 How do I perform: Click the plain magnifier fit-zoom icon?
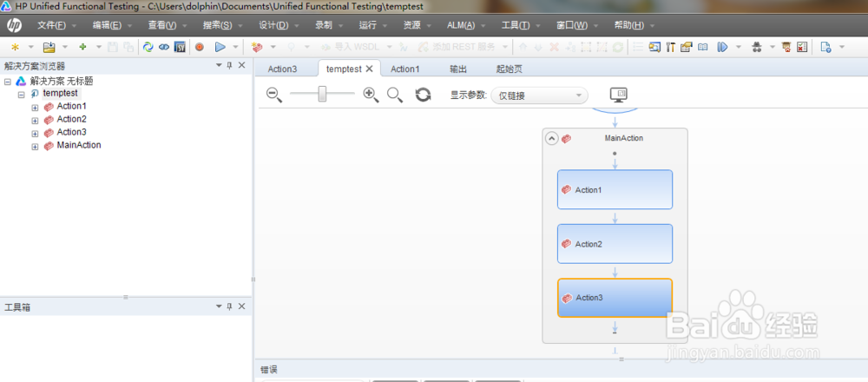tap(395, 95)
